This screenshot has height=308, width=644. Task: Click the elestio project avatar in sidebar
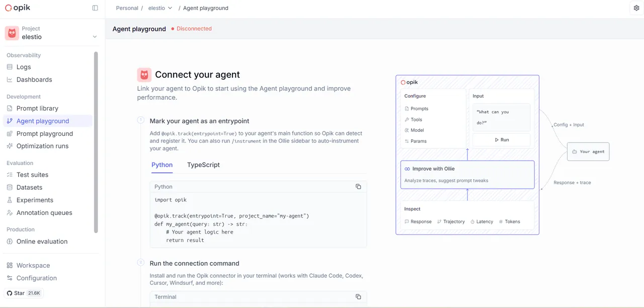[12, 33]
